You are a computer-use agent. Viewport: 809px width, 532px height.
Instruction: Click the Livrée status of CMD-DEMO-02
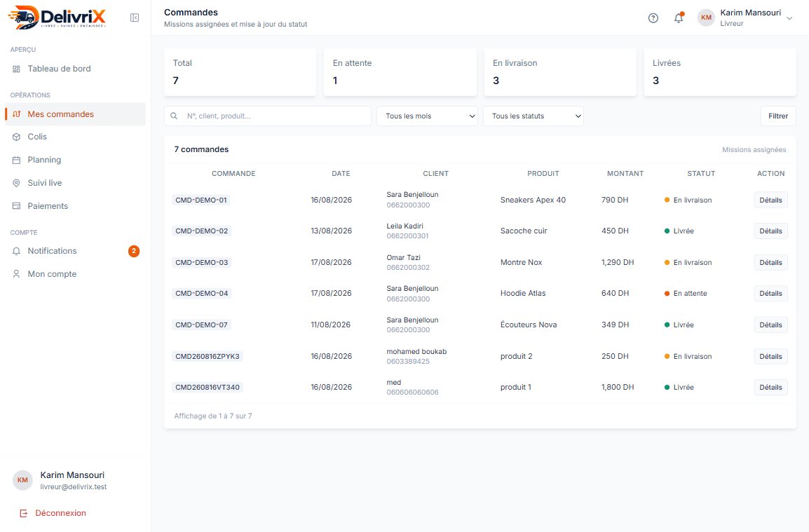click(x=679, y=231)
